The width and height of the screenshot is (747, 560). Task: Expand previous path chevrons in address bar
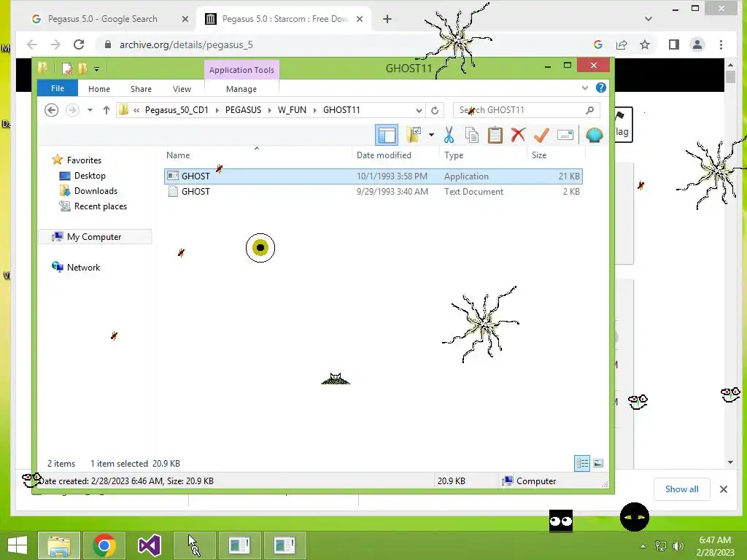(x=136, y=111)
